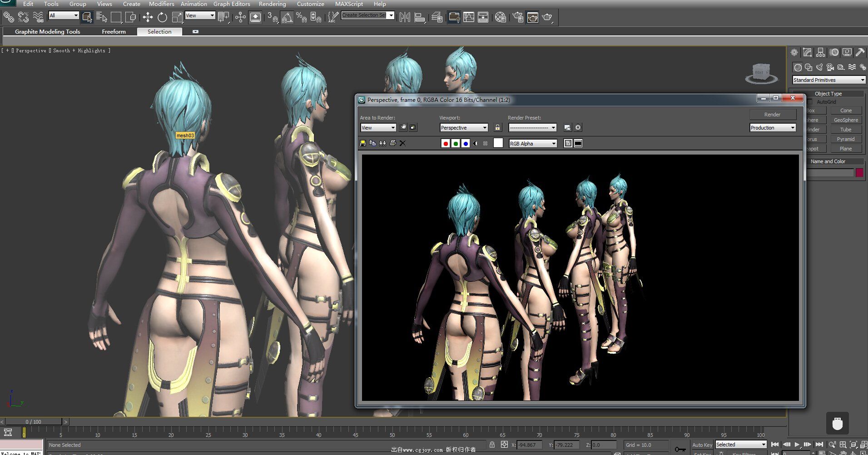Click Edit Region hand icon
868x455 pixels.
[x=403, y=128]
